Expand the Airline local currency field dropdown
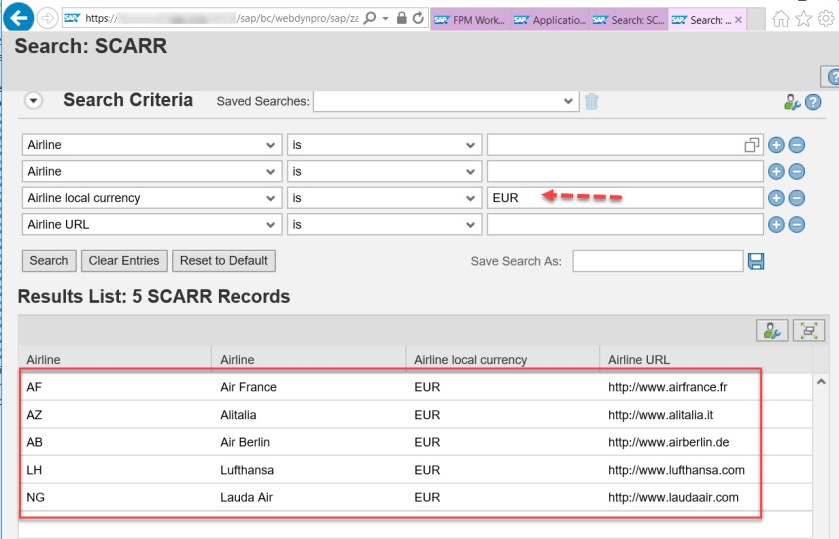 click(x=270, y=198)
